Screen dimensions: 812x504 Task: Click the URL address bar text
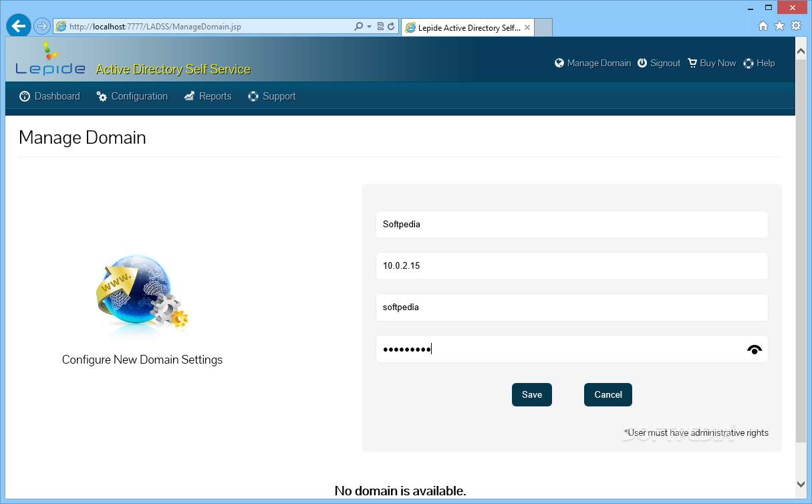(x=155, y=27)
